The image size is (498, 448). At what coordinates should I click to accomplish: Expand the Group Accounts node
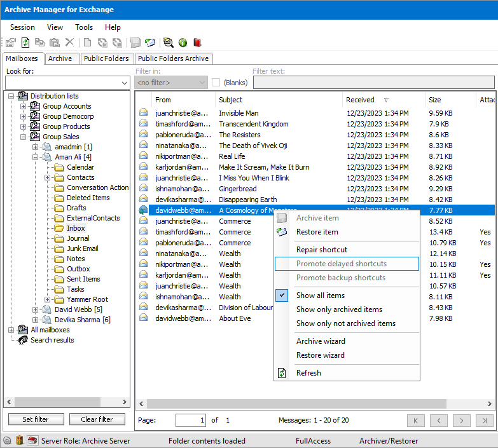click(23, 106)
